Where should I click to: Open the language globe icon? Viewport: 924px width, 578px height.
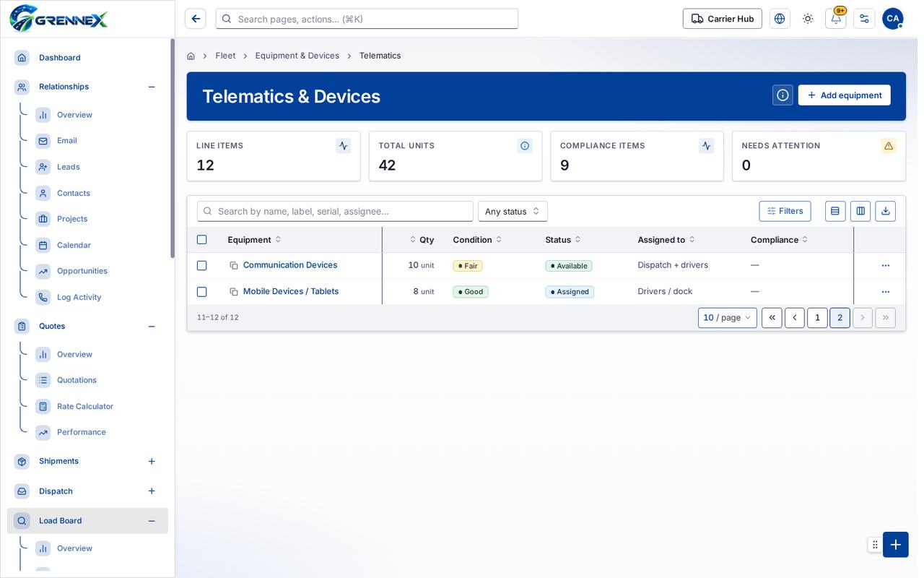pos(780,19)
